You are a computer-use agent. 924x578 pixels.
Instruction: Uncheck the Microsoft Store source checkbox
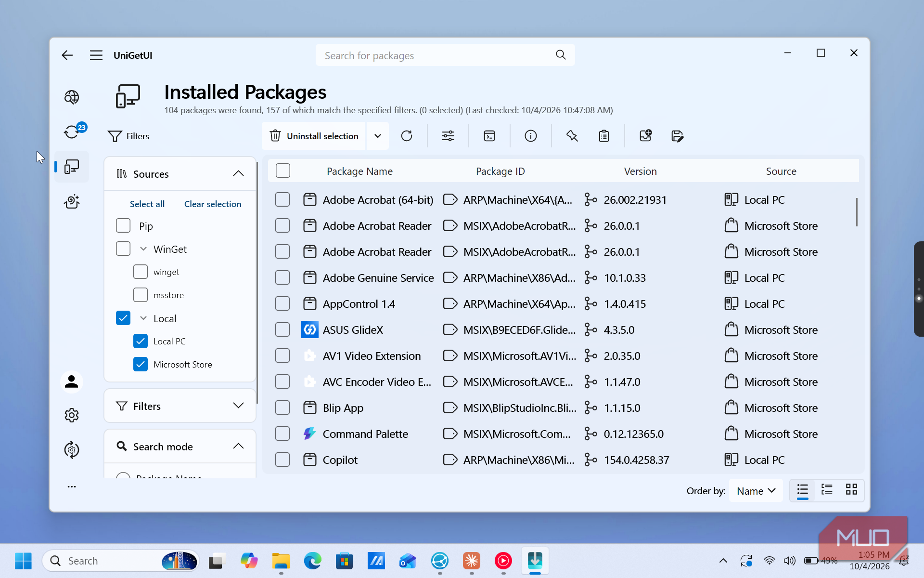pyautogui.click(x=141, y=364)
